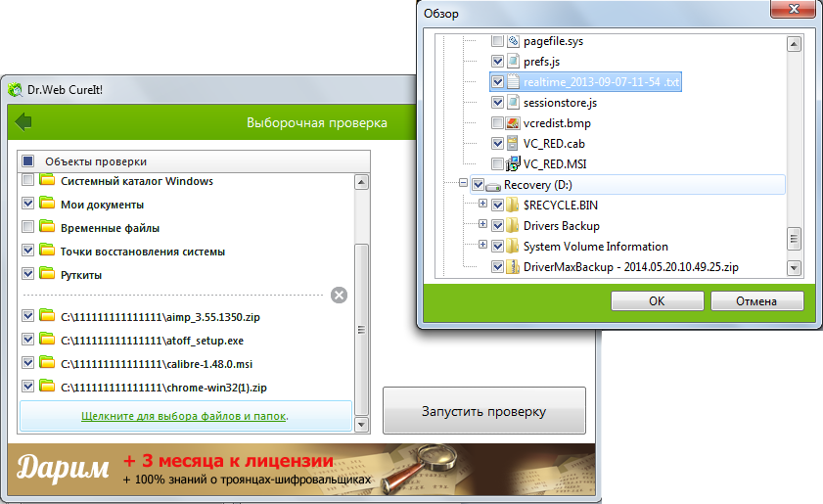Enable the Системный каталог Windows checkbox
The width and height of the screenshot is (823, 504).
tap(27, 180)
